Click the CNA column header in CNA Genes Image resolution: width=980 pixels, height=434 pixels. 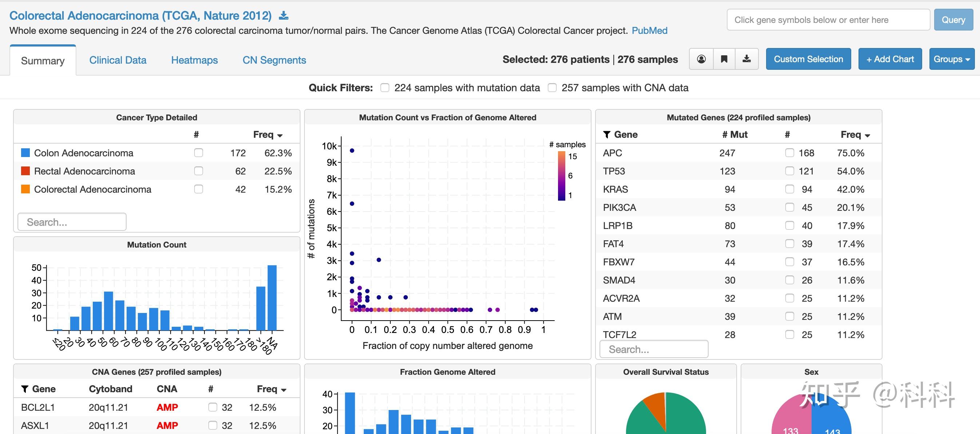tap(167, 389)
